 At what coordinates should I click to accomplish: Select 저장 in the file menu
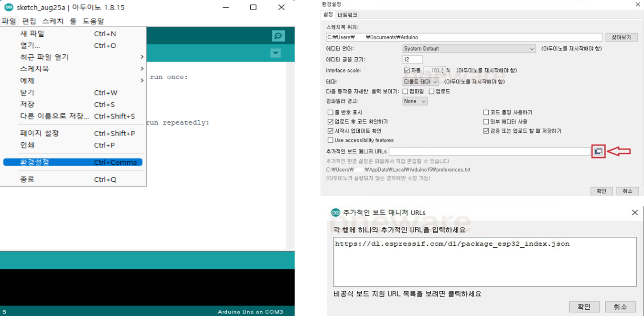click(73, 104)
